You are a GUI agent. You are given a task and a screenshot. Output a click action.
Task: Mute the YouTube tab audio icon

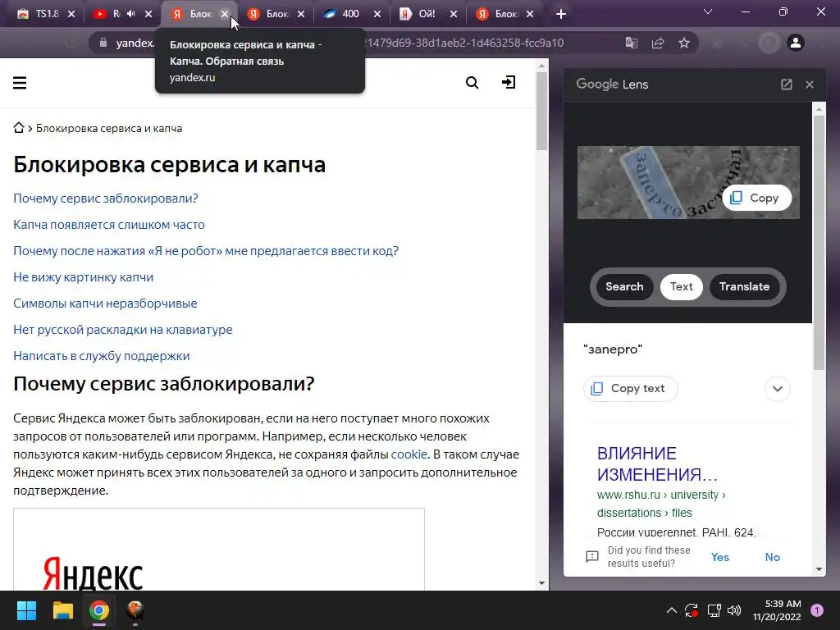click(x=131, y=14)
